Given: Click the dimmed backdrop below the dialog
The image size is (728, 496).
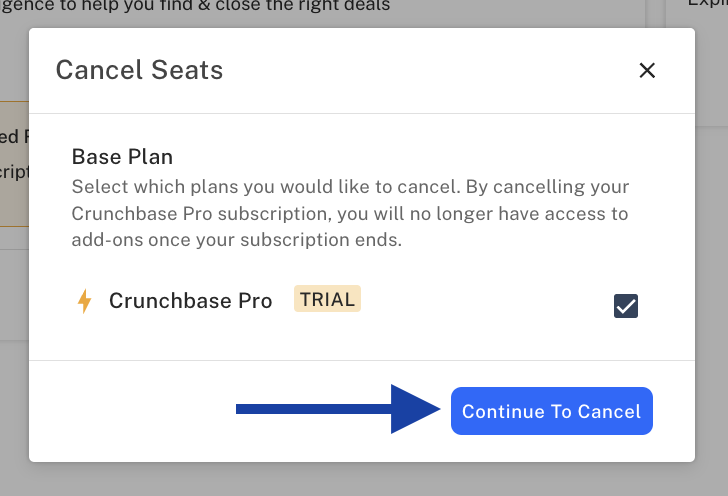Looking at the screenshot, I should pyautogui.click(x=364, y=479).
